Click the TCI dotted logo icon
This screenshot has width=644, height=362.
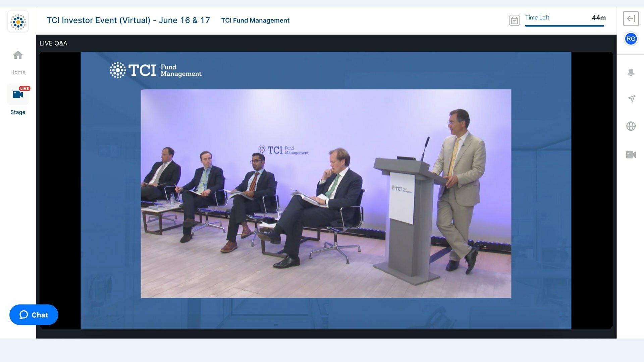(x=18, y=22)
